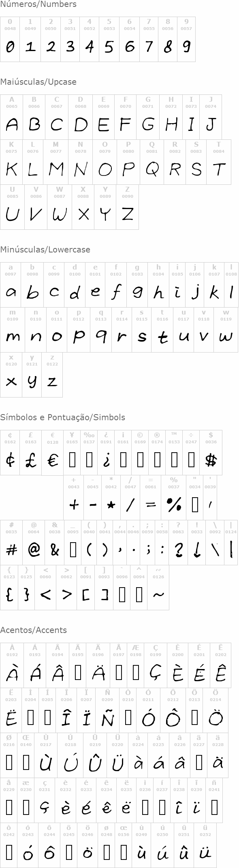Click the cent sign glyph cell

pyautogui.click(x=10, y=453)
